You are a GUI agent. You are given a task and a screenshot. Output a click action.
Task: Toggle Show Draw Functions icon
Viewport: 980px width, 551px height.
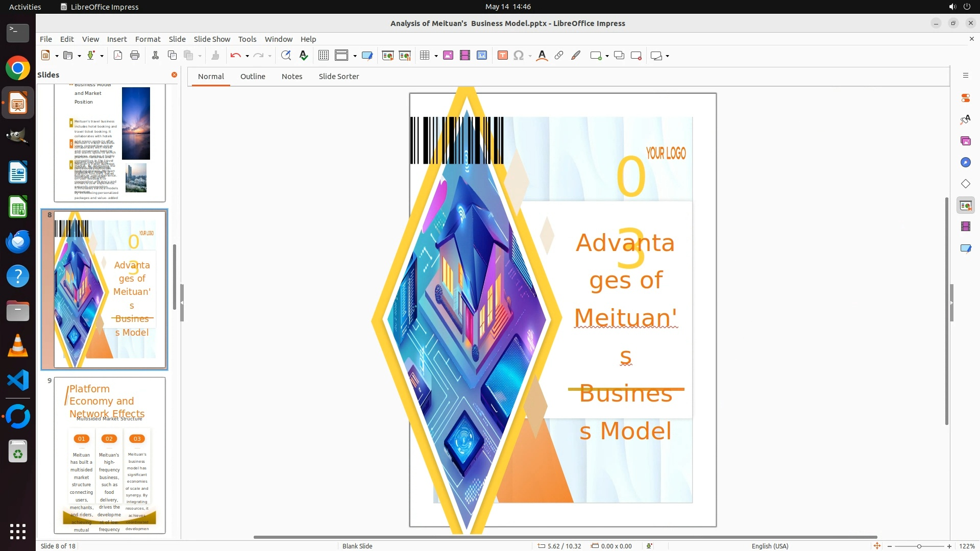pyautogui.click(x=576, y=56)
